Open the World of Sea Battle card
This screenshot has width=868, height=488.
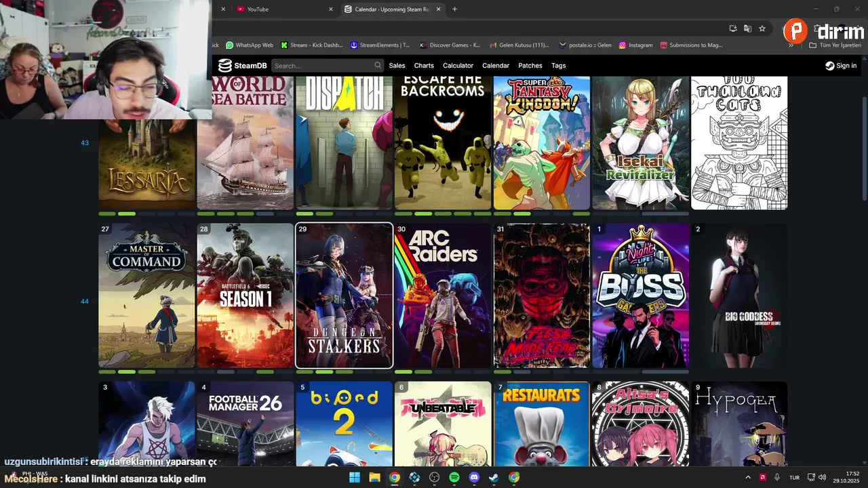coord(245,143)
